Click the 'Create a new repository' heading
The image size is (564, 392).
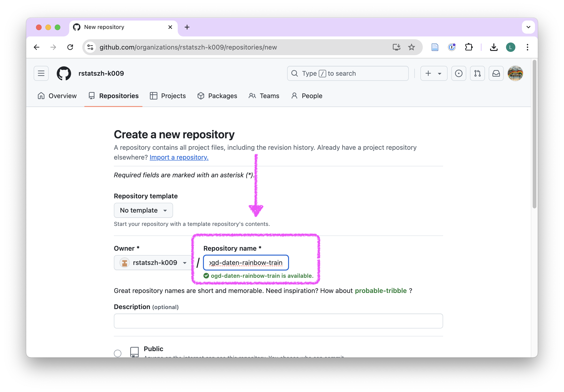coord(174,135)
